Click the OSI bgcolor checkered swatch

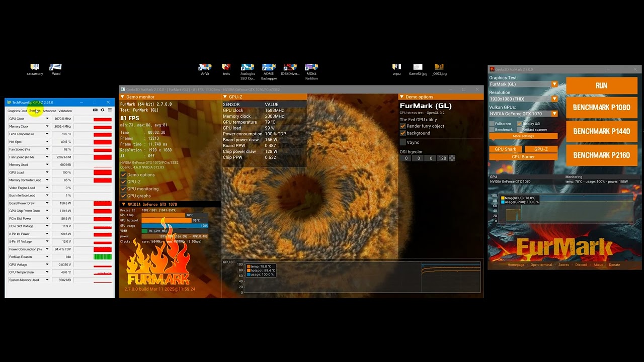[x=452, y=158]
